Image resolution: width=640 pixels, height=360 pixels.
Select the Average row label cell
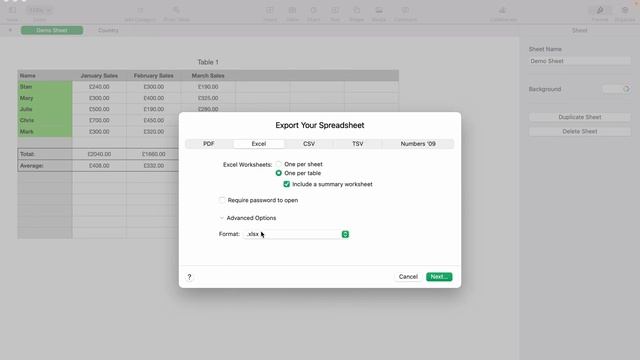tap(45, 166)
